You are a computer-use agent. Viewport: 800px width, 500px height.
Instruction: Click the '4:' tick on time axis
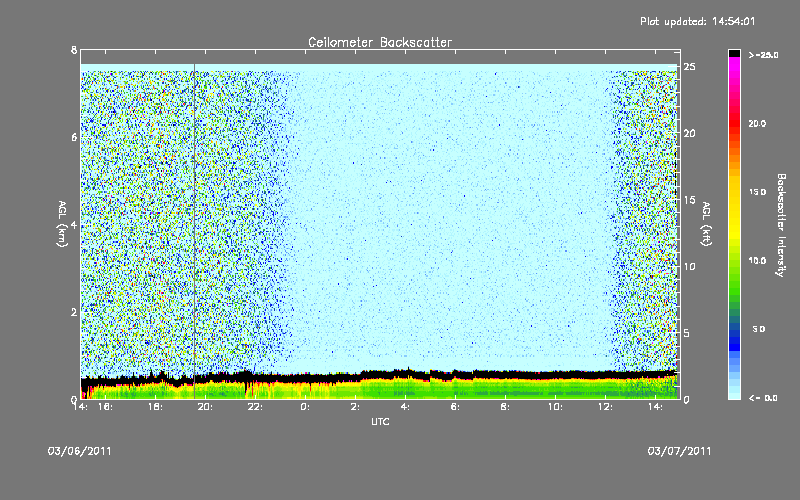(x=405, y=407)
